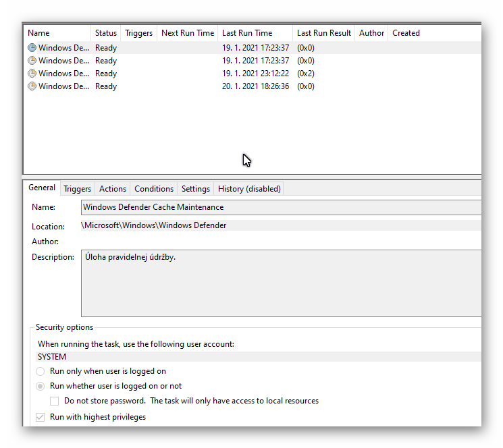Sort by Last Run Result column header
Screen dimensions: 503x448
click(x=324, y=33)
